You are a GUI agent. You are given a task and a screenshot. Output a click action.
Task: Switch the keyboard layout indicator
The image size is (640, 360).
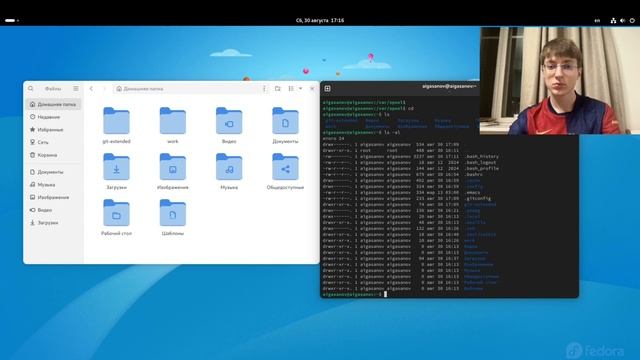(597, 20)
